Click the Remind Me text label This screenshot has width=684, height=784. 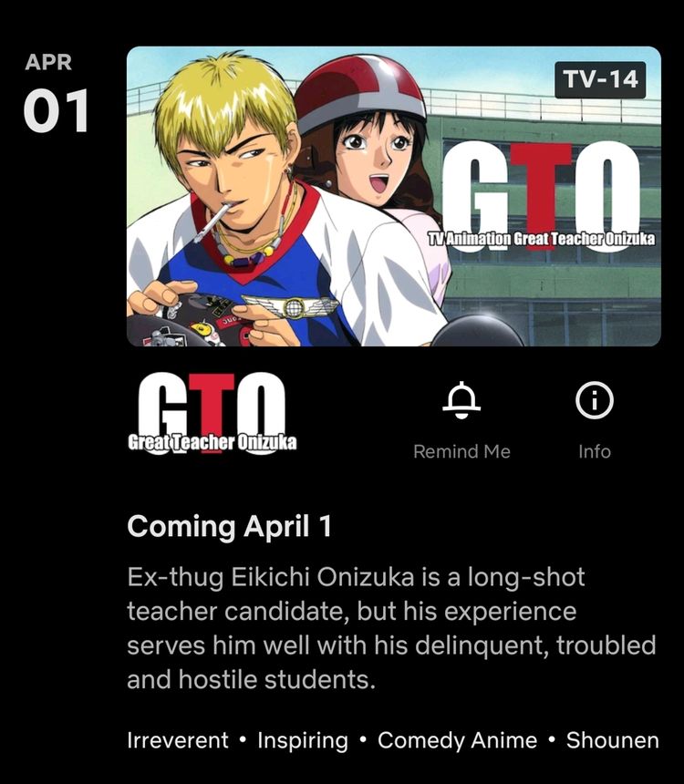coord(461,451)
